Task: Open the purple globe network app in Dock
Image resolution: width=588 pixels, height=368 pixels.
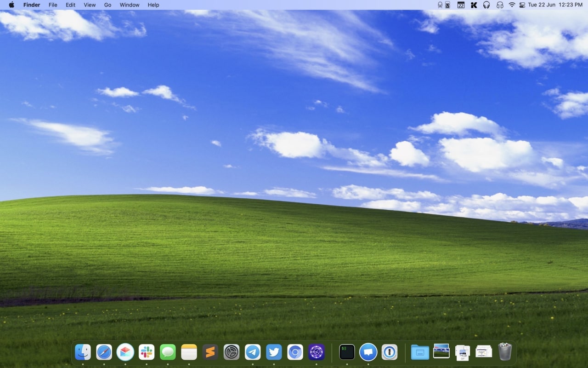Action: (317, 352)
